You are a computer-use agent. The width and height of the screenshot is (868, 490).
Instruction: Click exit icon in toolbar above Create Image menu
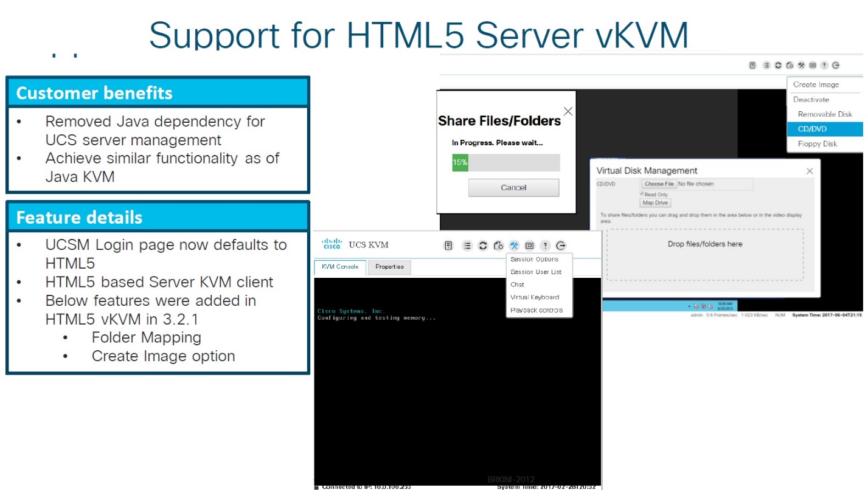pyautogui.click(x=836, y=65)
